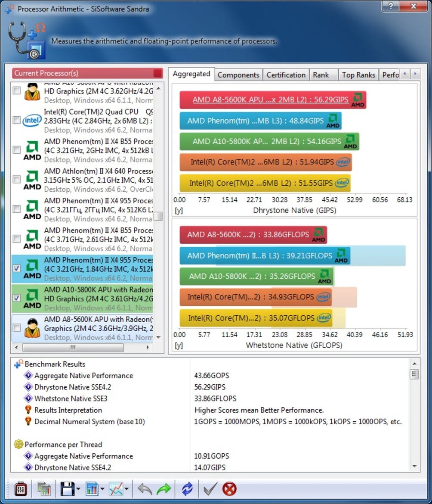The width and height of the screenshot is (432, 504).
Task: Click AMD logo beside A10-5800K APU 3.61GHz entry
Action: pyautogui.click(x=32, y=299)
